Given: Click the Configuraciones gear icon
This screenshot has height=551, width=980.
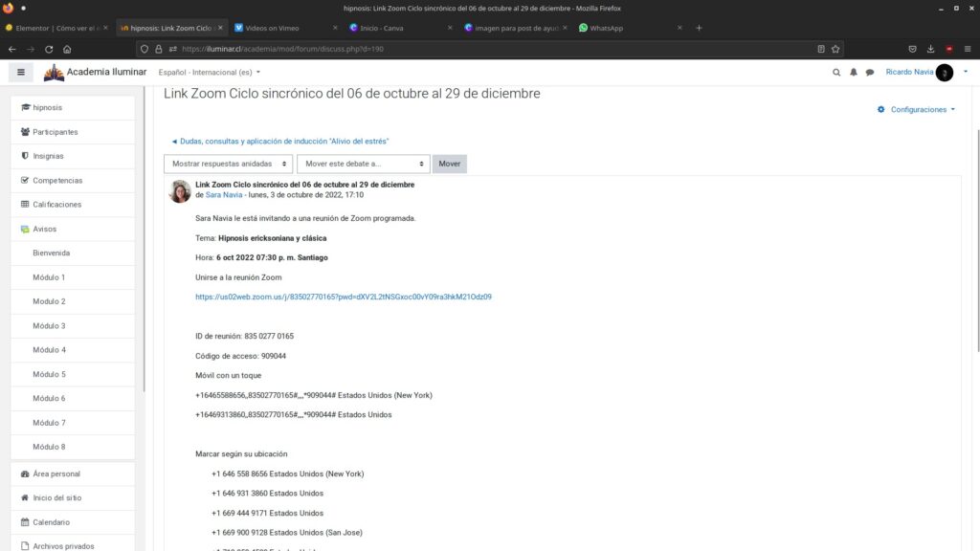Looking at the screenshot, I should click(880, 109).
